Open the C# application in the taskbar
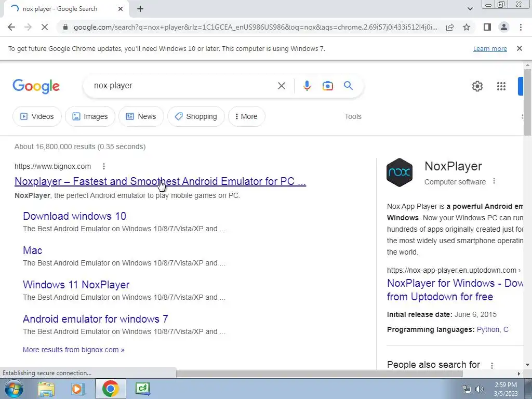Screen dimensions: 532x399 click(x=142, y=389)
